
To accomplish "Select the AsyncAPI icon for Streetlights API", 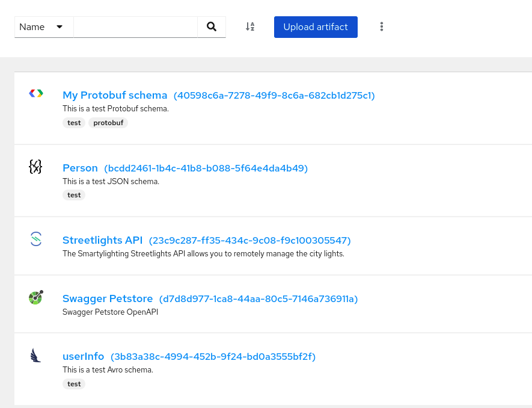I will coord(35,239).
